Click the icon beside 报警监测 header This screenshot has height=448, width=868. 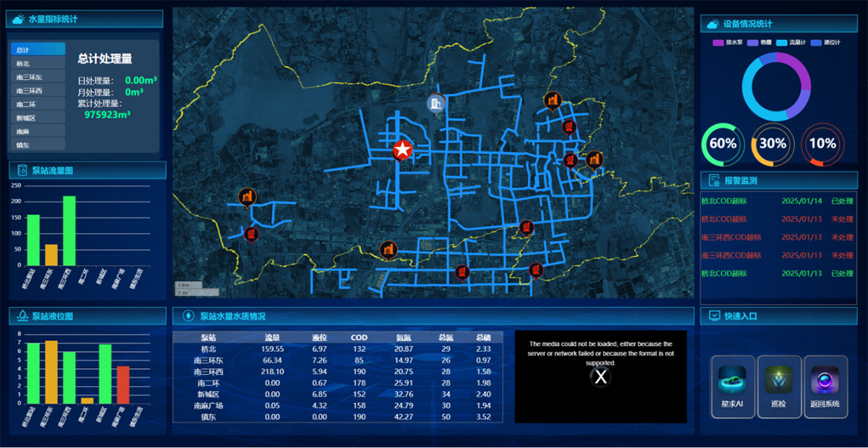point(713,180)
